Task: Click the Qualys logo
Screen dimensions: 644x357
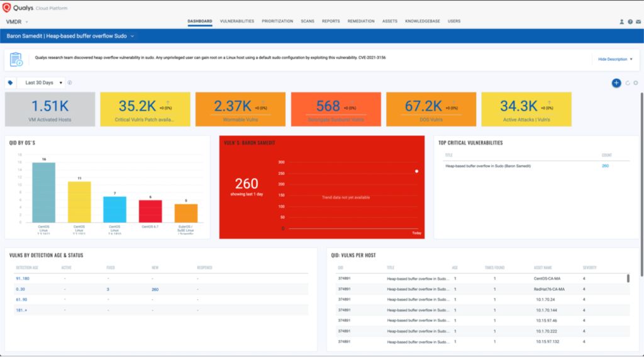Action: pyautogui.click(x=31, y=8)
